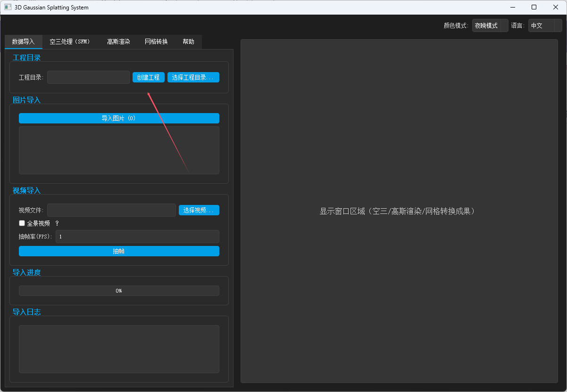The image size is (567, 392).
Task: Open the 高斯渲染 tab
Action: click(118, 41)
